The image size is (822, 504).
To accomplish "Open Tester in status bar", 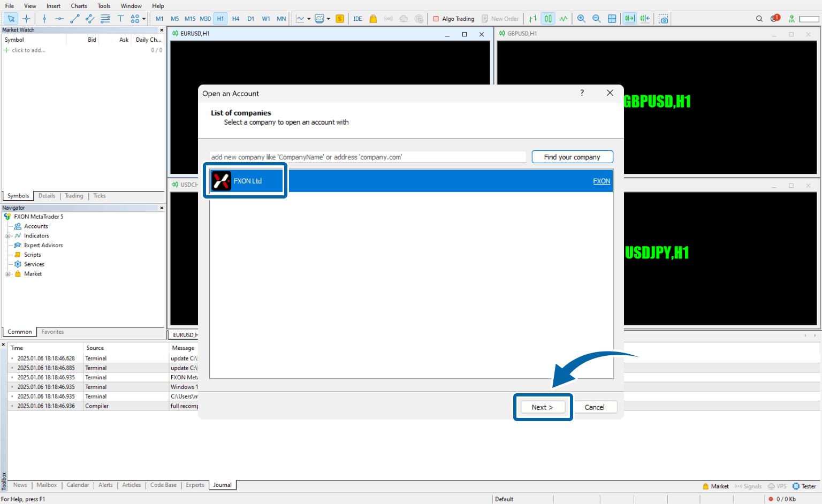I will (804, 486).
